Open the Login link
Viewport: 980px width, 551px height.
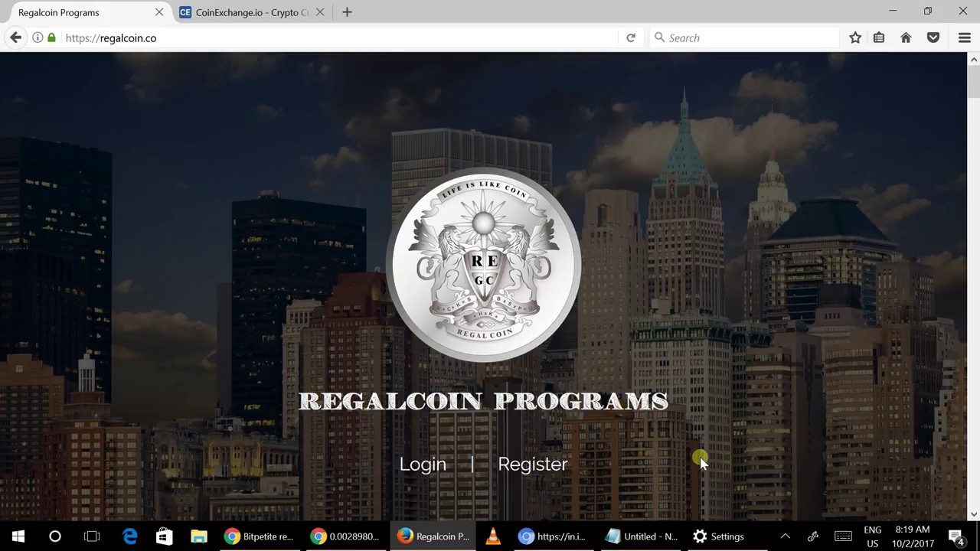pyautogui.click(x=423, y=464)
